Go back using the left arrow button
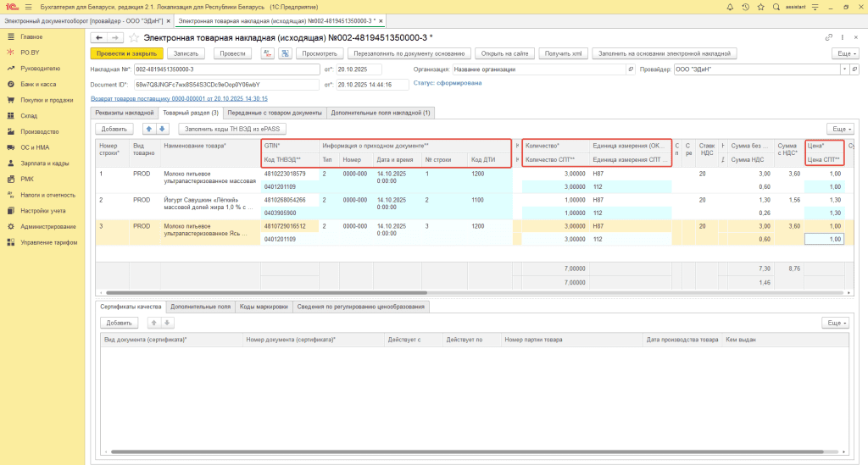The image size is (868, 465). (98, 37)
